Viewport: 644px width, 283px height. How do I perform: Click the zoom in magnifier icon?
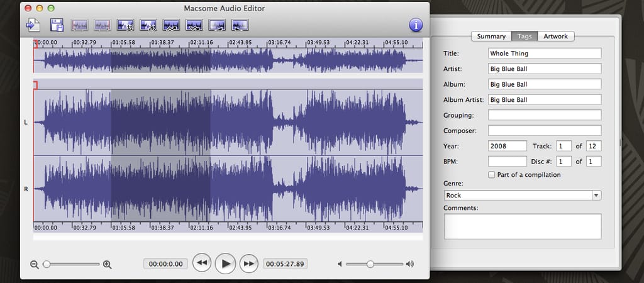pos(107,264)
